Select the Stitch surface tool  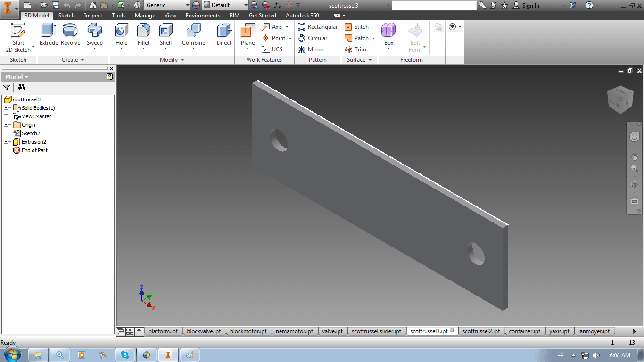coord(357,27)
